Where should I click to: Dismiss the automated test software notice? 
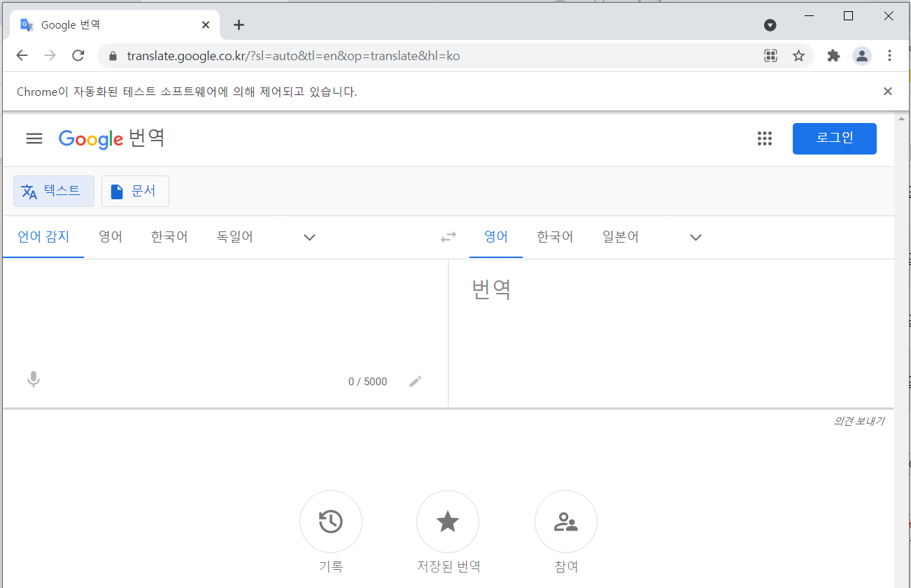(x=888, y=91)
